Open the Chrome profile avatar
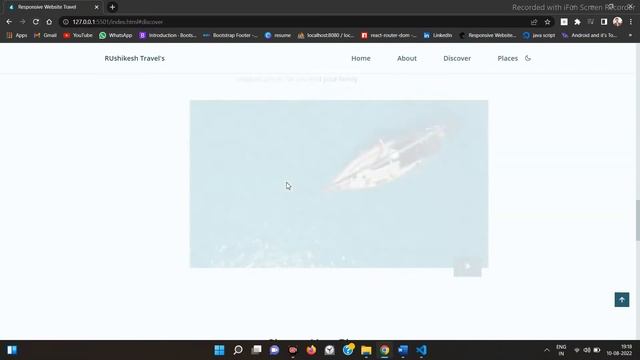Screen dimensions: 640x360 [617, 22]
